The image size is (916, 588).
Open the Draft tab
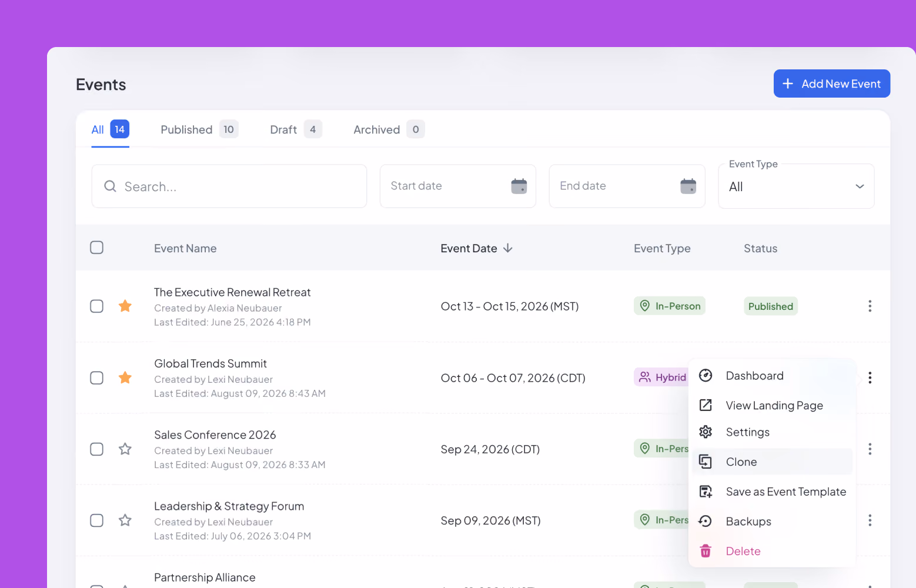click(x=296, y=129)
